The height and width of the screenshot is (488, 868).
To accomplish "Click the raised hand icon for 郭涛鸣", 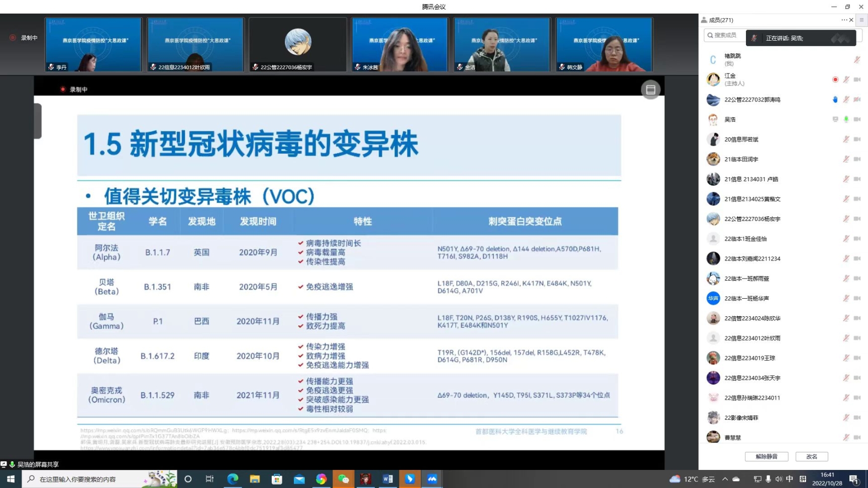I will (x=835, y=99).
